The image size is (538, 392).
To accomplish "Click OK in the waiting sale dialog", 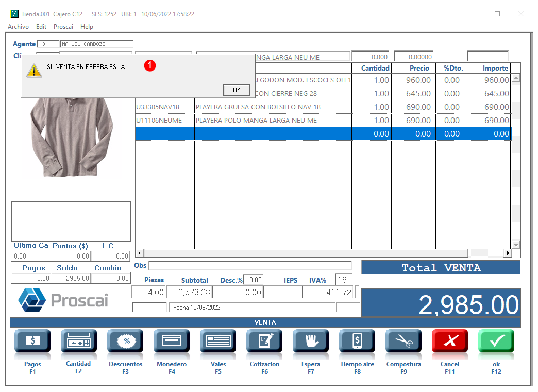I will coord(237,90).
